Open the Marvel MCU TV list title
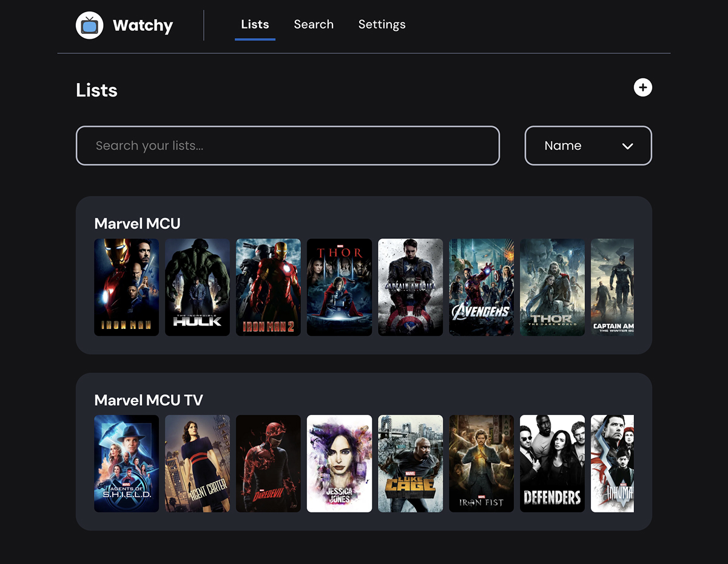 149,400
